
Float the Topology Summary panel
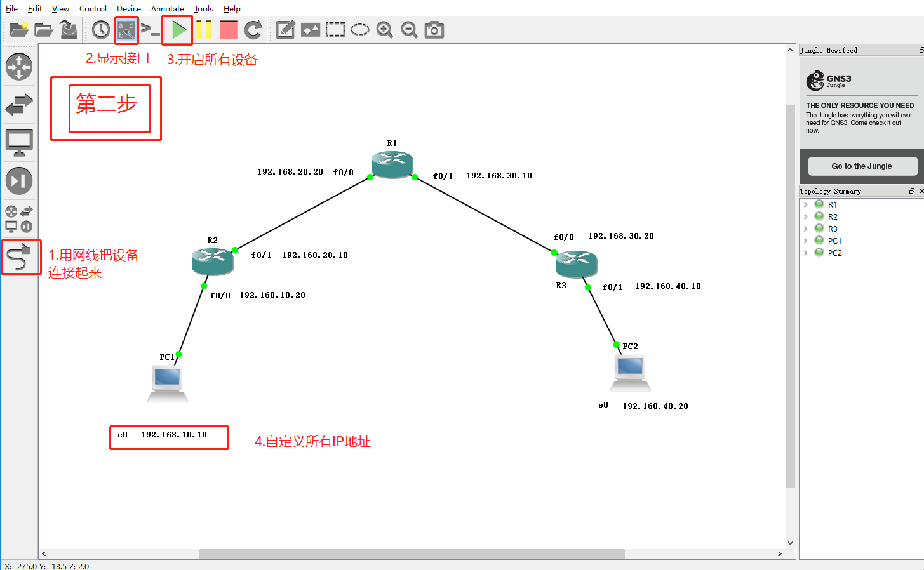coord(912,191)
